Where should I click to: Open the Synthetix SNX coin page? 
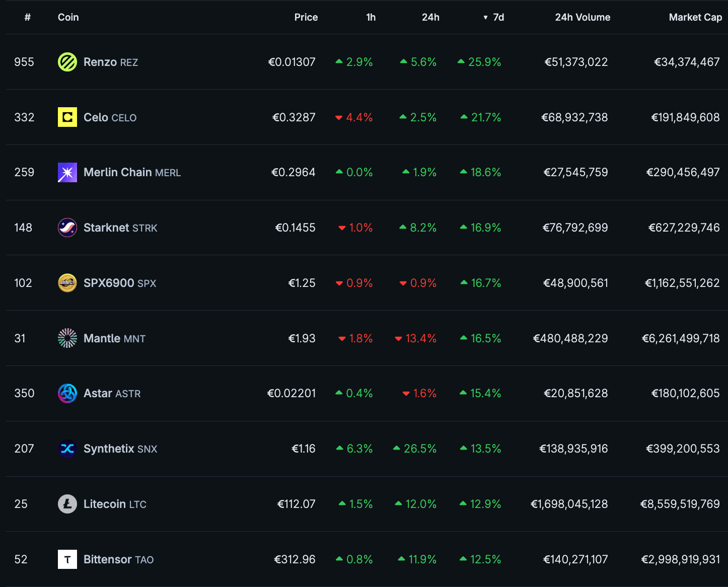120,449
